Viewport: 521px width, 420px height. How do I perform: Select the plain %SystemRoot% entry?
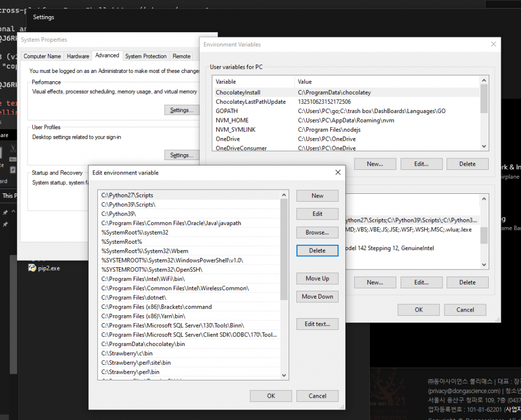(x=190, y=242)
